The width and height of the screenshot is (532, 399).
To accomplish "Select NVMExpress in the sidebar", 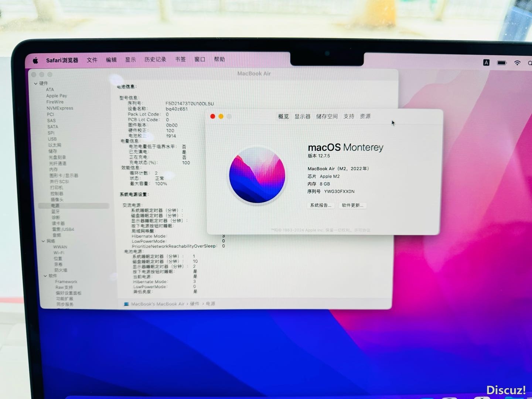I will tap(60, 108).
